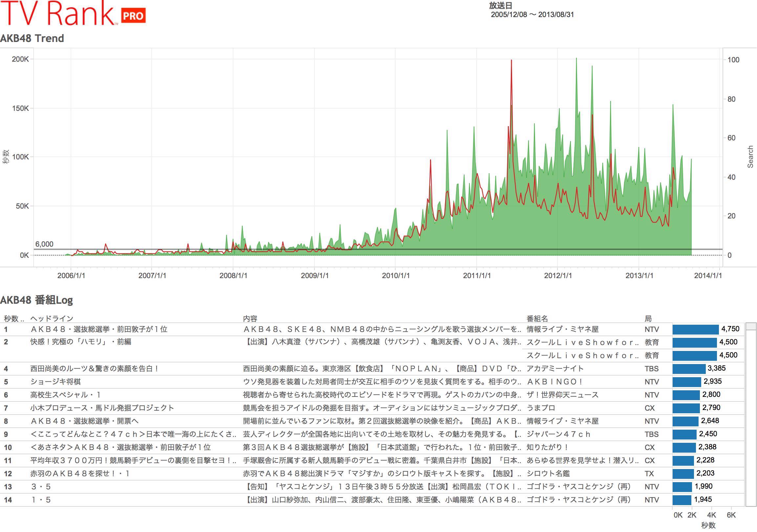This screenshot has height=532, width=757.
Task: Click the Search axis label on the right
Action: [750, 156]
